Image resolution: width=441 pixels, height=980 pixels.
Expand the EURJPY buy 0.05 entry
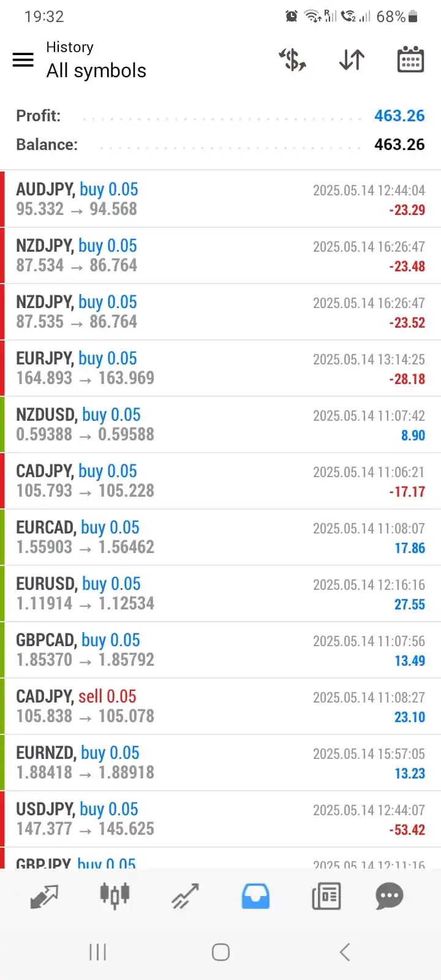pyautogui.click(x=221, y=368)
